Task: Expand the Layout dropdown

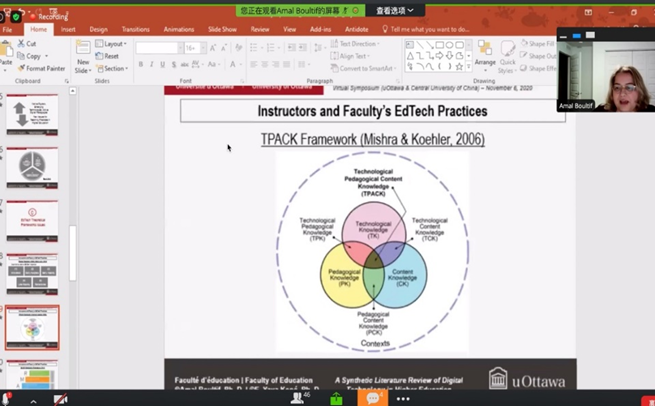Action: (113, 44)
